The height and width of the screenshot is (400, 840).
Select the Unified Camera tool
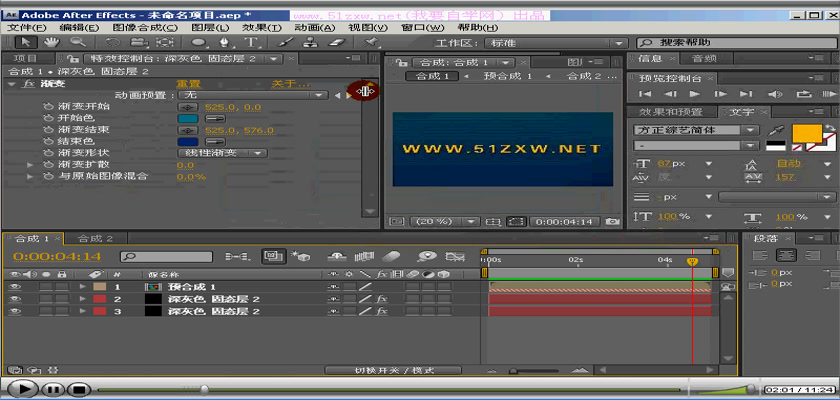coord(139,42)
